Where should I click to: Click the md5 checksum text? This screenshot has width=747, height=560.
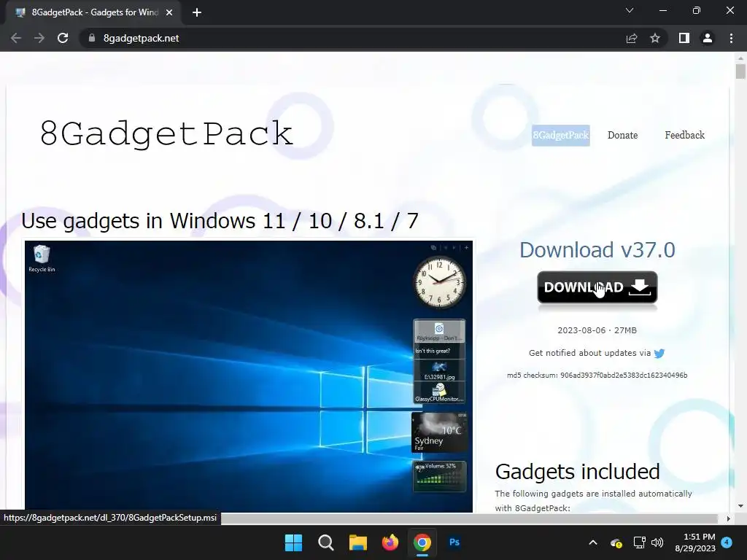click(x=597, y=376)
